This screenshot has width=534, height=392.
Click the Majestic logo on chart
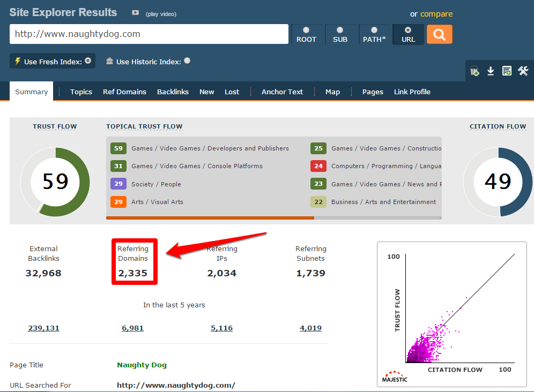pos(395,376)
